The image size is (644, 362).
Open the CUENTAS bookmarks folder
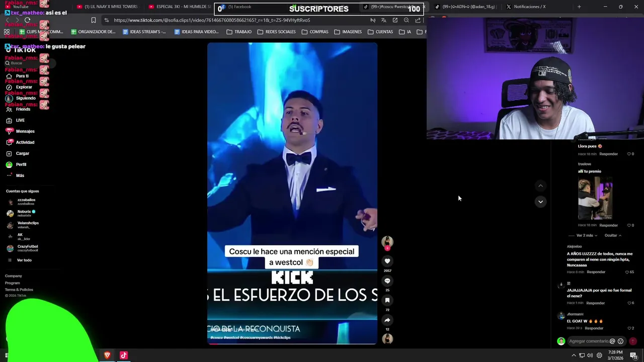380,32
